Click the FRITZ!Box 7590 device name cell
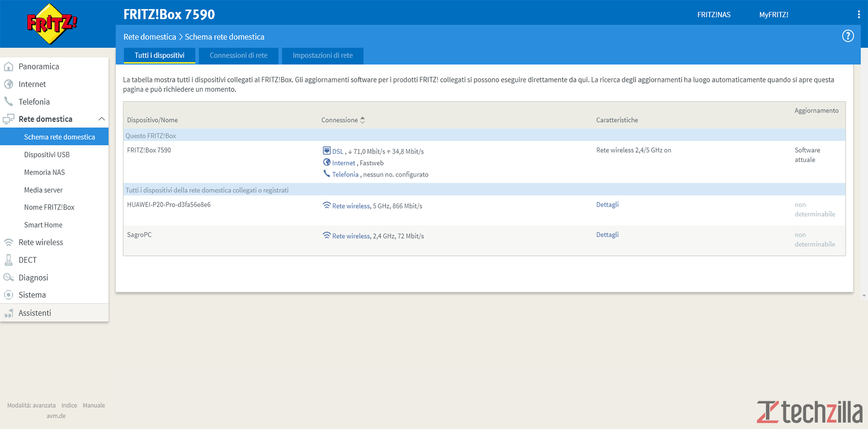868x429 pixels. [149, 150]
